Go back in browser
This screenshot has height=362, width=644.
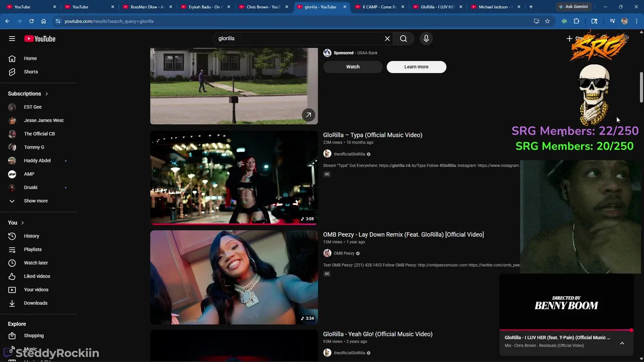(x=7, y=21)
